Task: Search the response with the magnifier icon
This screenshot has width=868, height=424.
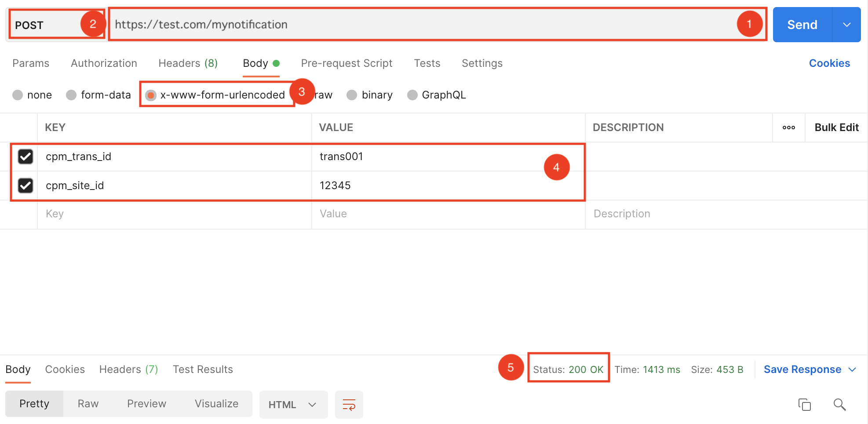Action: tap(839, 404)
